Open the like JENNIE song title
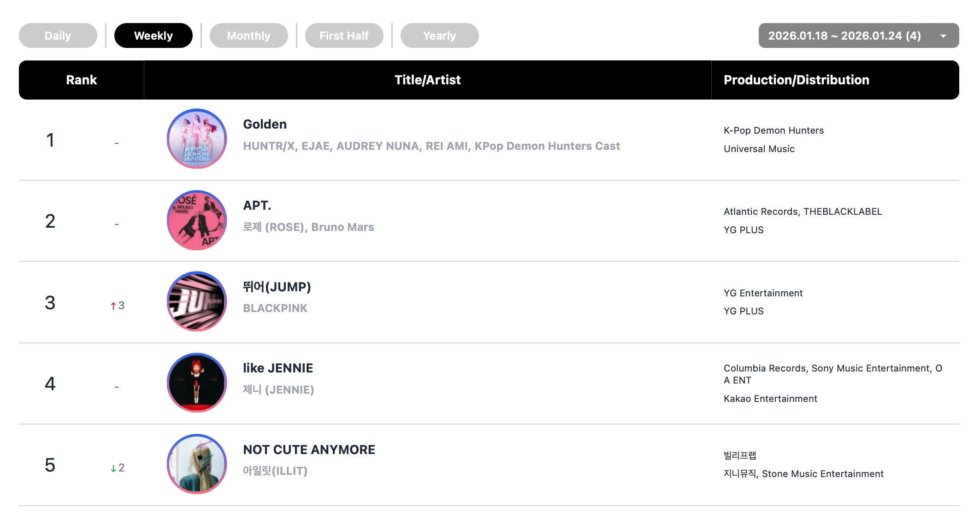Screen dimensions: 980x513 tap(278, 368)
